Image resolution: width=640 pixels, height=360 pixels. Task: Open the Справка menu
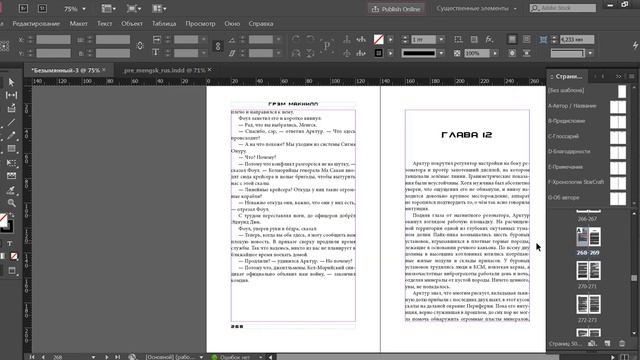point(261,24)
